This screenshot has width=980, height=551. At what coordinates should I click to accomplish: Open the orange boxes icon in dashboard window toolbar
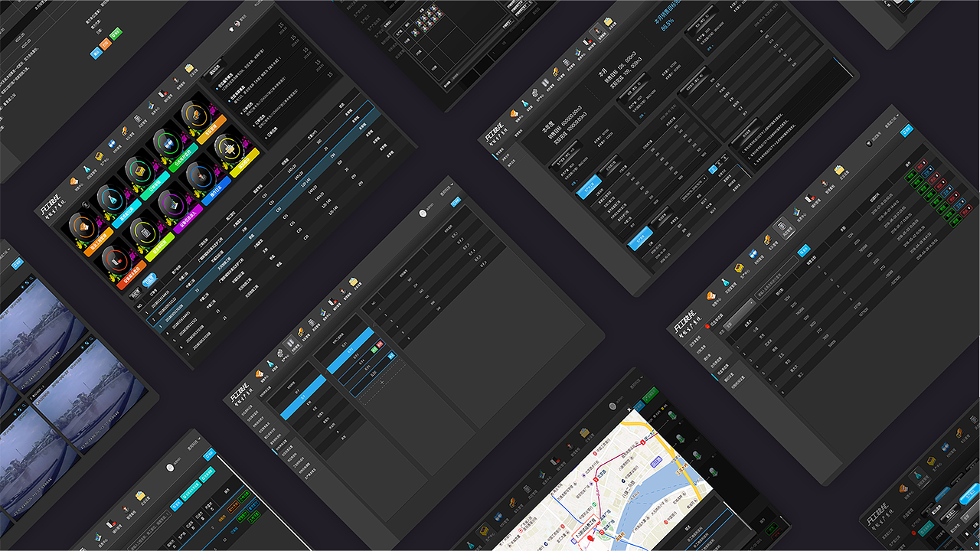coord(76,182)
